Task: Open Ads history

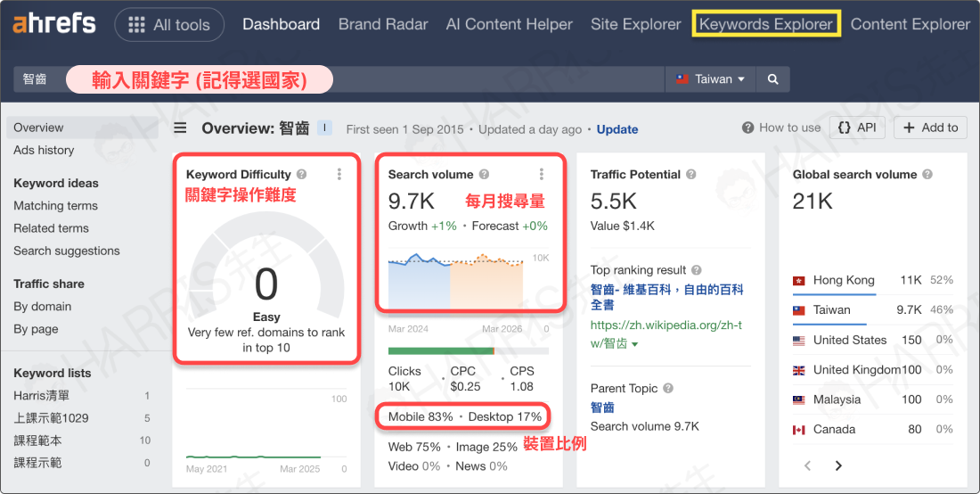Action: [44, 150]
